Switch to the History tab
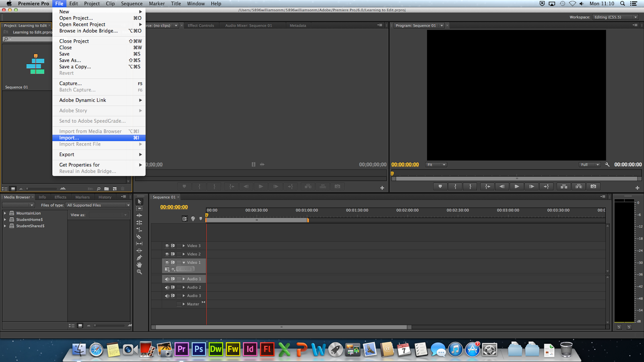The height and width of the screenshot is (362, 644). (105, 197)
